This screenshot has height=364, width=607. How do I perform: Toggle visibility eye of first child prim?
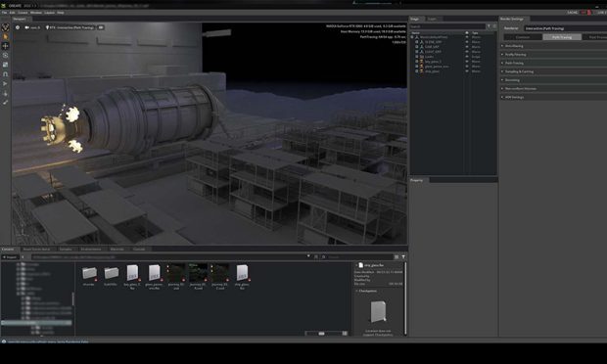tap(467, 42)
